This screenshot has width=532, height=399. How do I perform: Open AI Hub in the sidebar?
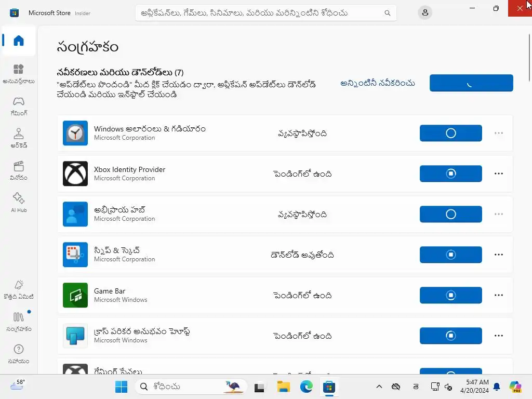click(x=19, y=203)
